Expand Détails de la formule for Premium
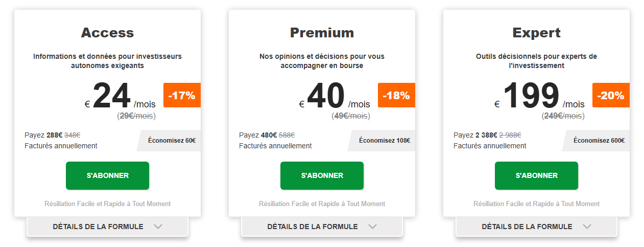 point(313,227)
